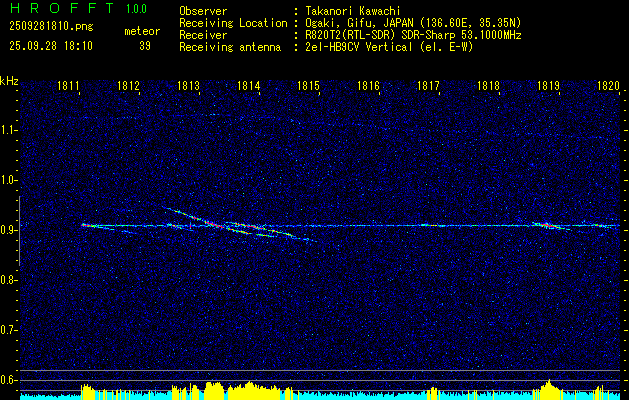
Task: Click the Receiving Location label
Action: [x=233, y=23]
